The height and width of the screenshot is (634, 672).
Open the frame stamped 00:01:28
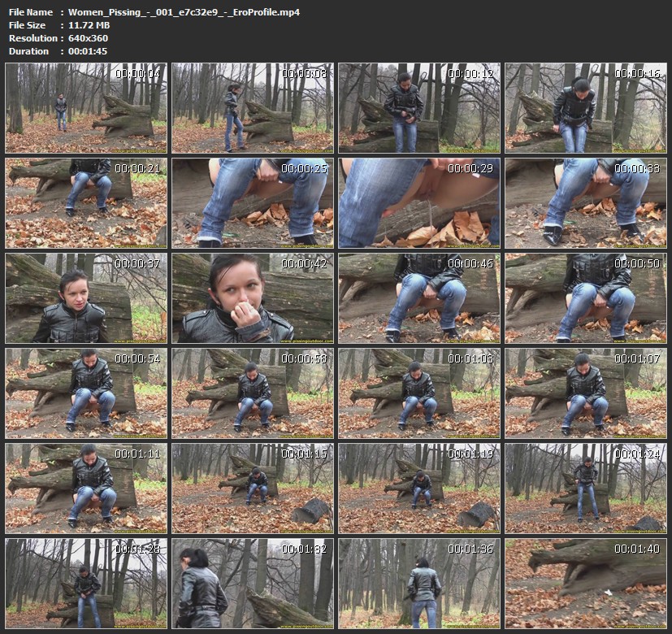pos(86,583)
